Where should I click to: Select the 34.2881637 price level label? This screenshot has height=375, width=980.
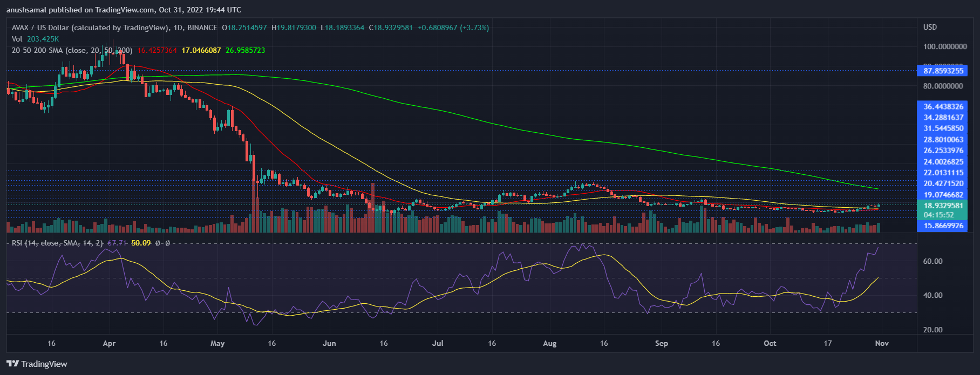click(x=943, y=117)
